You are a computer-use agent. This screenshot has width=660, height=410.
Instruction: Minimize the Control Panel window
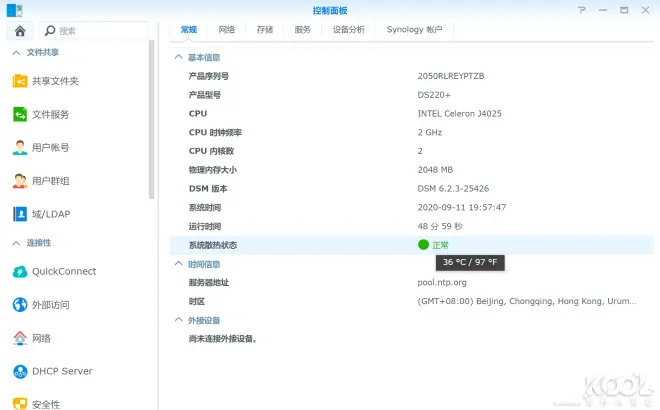[603, 10]
